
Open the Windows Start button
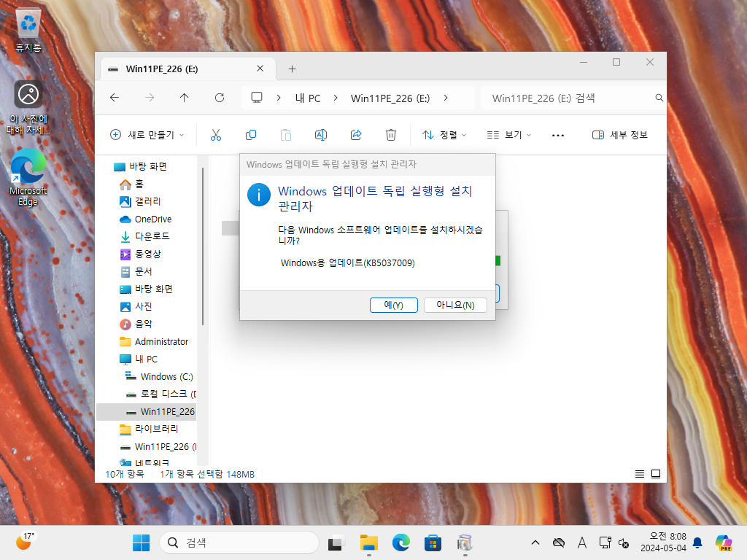(x=141, y=542)
